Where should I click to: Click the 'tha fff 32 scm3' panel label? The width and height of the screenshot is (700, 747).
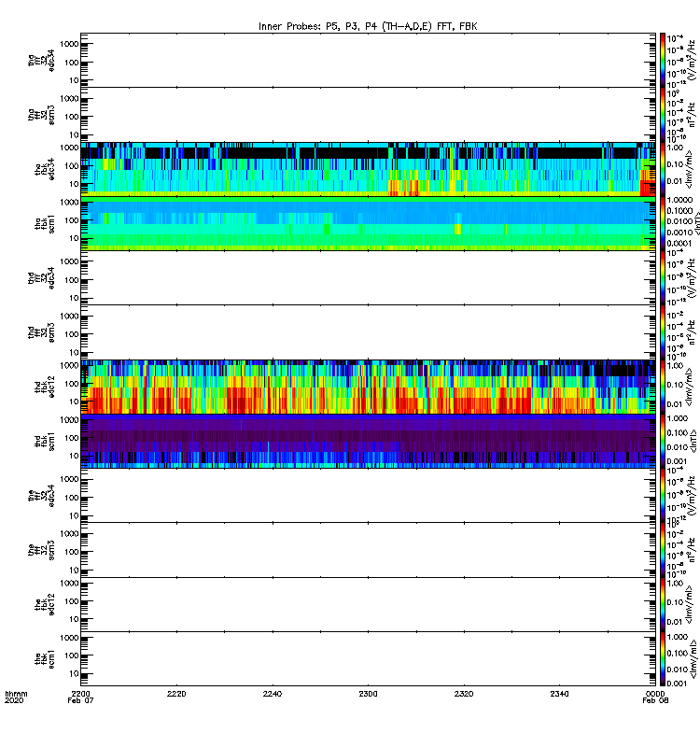coord(41,115)
